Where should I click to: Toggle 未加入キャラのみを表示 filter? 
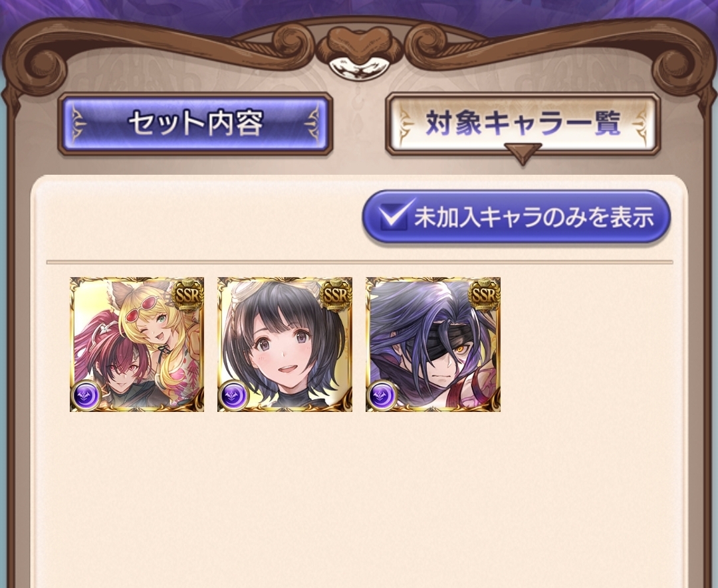[517, 217]
